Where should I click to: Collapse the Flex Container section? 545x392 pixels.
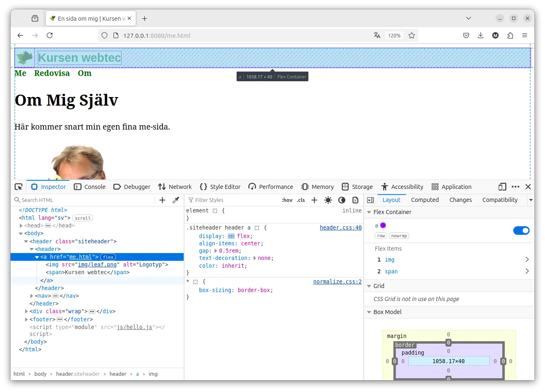point(369,212)
